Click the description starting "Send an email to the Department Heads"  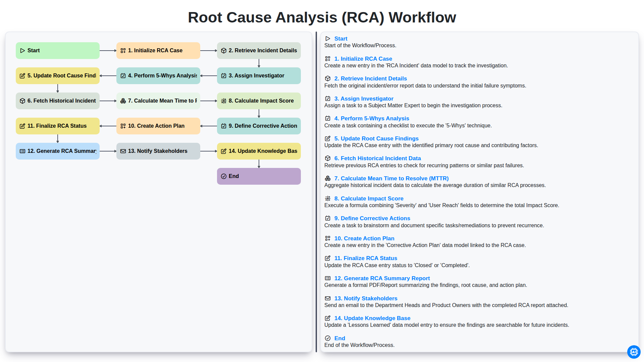[446, 305]
